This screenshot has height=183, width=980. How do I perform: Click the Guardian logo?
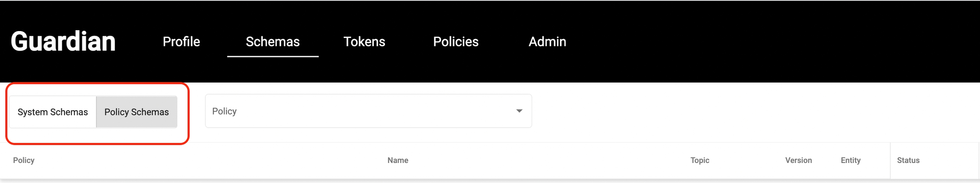tap(63, 42)
